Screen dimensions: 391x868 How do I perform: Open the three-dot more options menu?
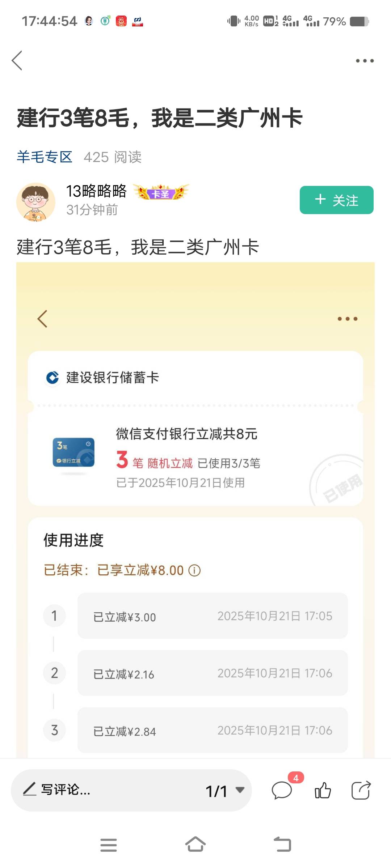pos(365,61)
